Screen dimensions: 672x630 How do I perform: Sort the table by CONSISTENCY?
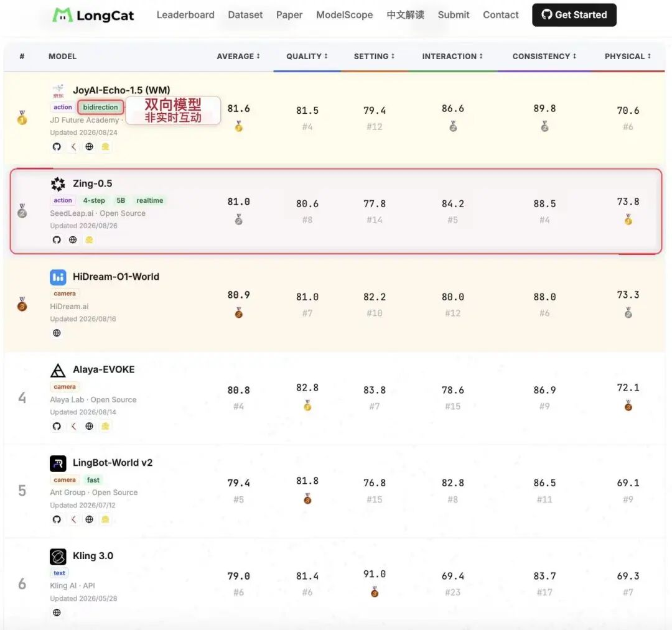pos(544,57)
